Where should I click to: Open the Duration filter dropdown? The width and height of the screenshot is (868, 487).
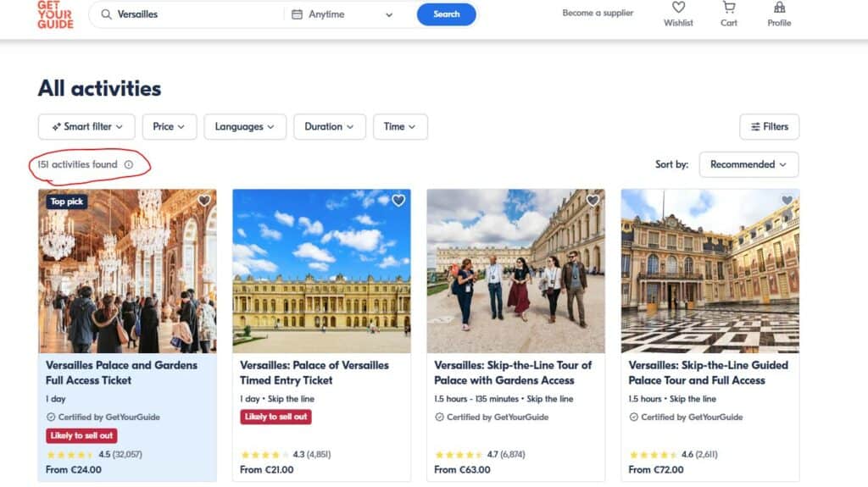[x=330, y=127]
